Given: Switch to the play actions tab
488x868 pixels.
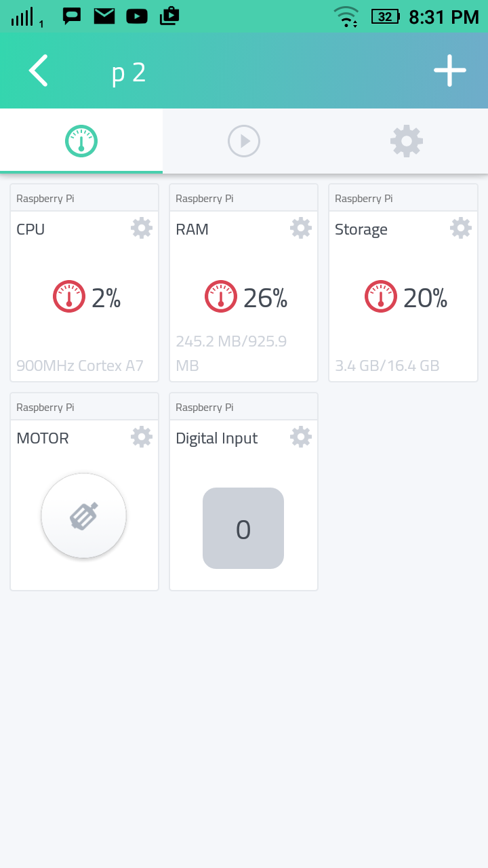Looking at the screenshot, I should click(x=244, y=141).
